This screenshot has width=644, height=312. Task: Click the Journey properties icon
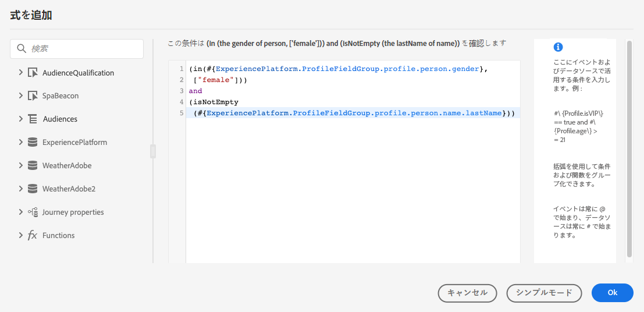point(33,212)
